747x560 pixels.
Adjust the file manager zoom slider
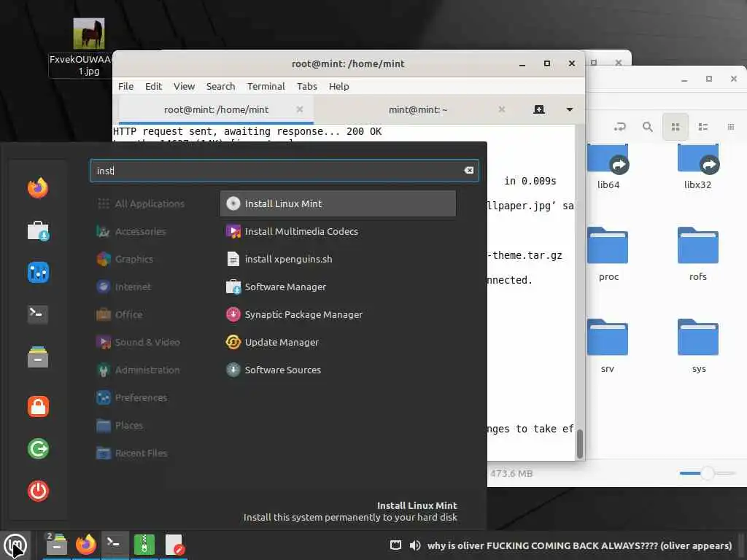pyautogui.click(x=708, y=472)
